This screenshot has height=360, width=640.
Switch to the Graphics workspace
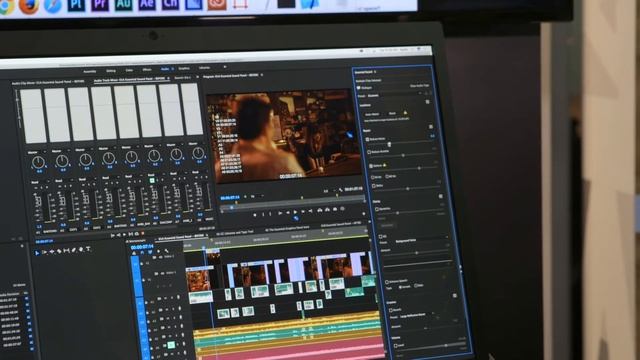(184, 69)
